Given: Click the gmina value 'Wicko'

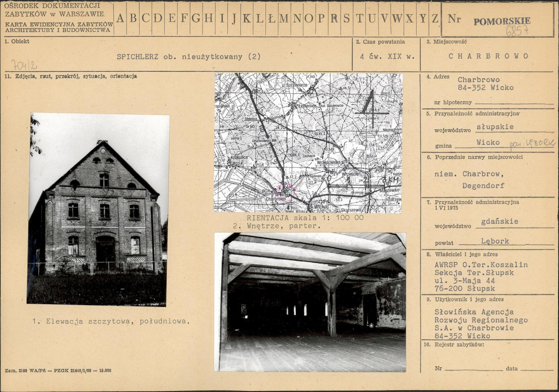Looking at the screenshot, I should coord(488,142).
